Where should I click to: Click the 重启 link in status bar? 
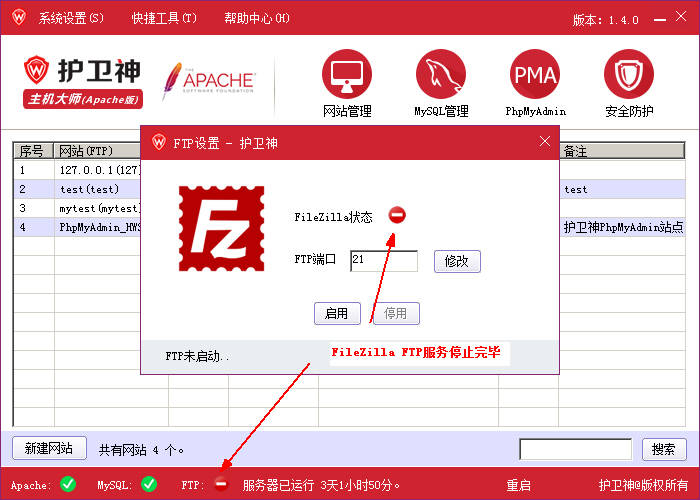(x=518, y=485)
